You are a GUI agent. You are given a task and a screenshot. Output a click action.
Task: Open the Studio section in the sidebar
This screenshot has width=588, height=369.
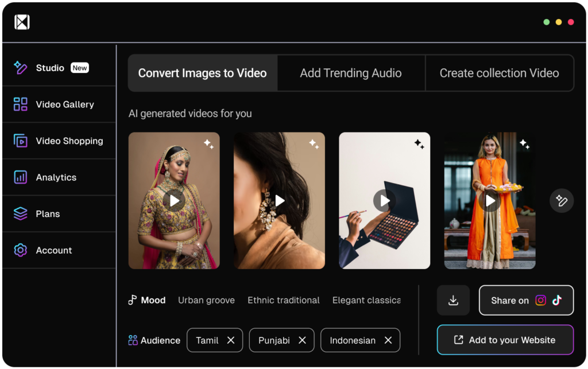click(50, 67)
